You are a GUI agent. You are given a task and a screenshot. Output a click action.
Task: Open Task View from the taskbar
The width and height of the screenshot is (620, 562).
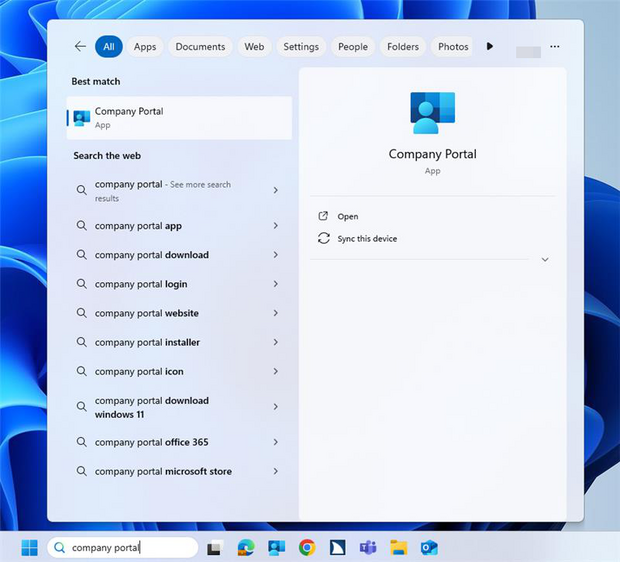215,548
